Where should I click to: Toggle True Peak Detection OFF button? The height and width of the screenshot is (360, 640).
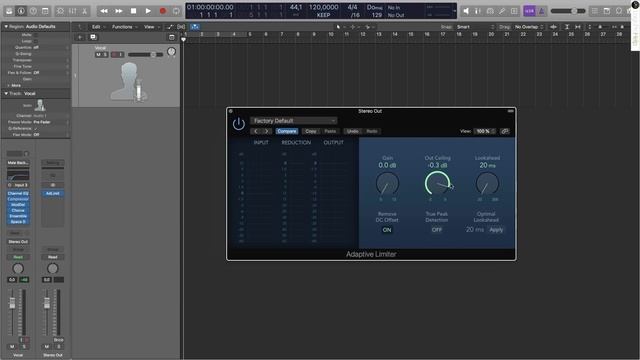437,230
